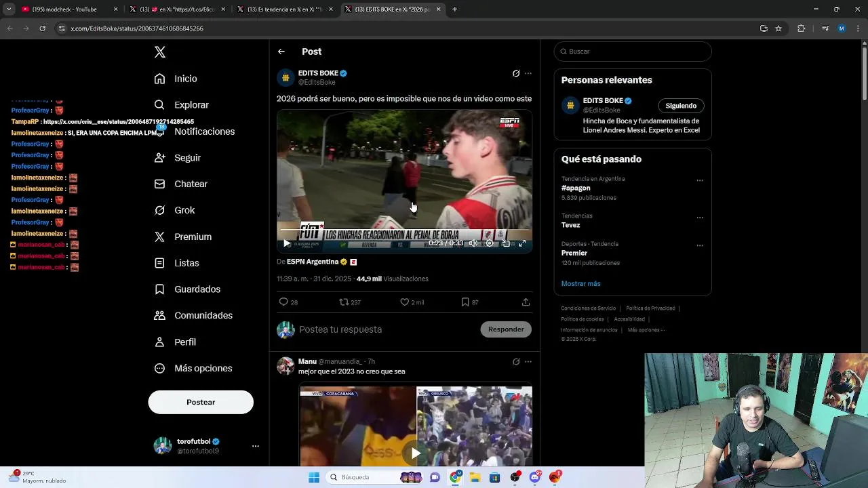Open the browser extensions puzzle icon

point(801,28)
